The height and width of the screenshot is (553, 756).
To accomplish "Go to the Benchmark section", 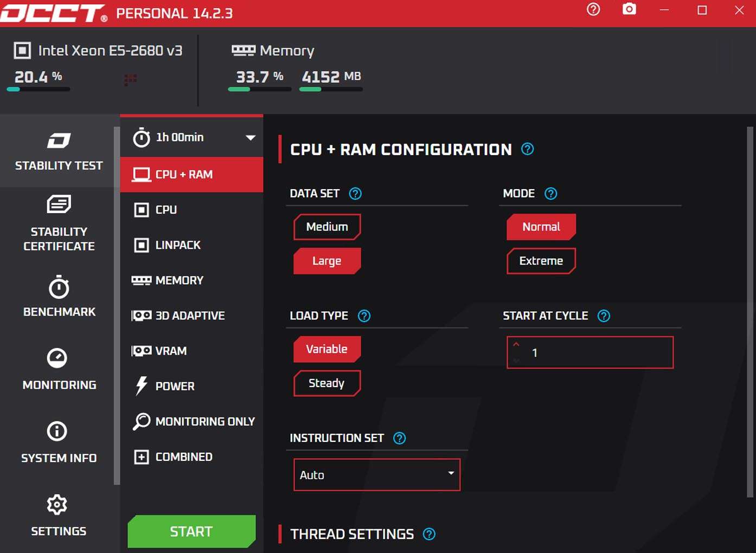I will pyautogui.click(x=59, y=296).
